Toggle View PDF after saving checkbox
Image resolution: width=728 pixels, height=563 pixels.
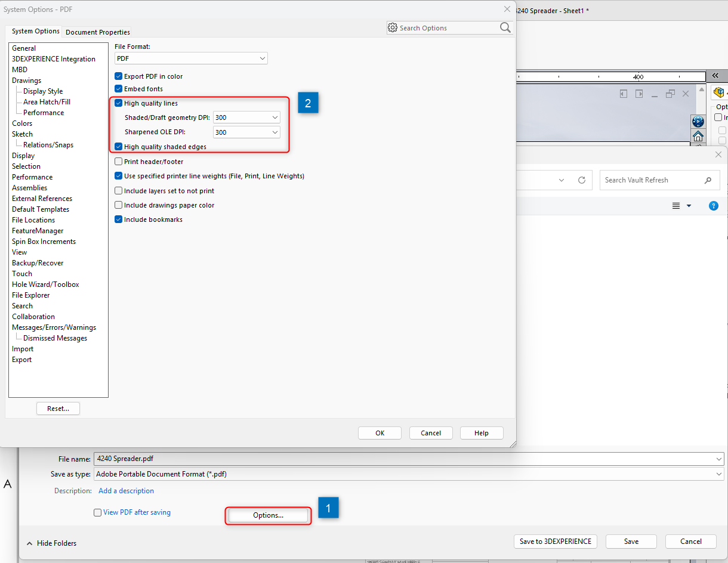pyautogui.click(x=98, y=512)
